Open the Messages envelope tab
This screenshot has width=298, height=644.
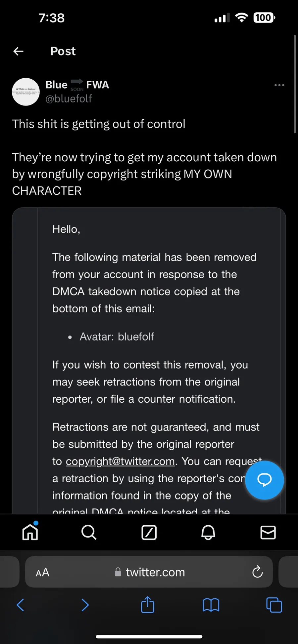point(268,532)
